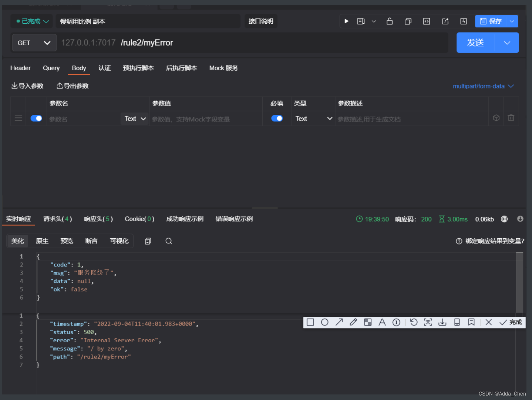Click the 参数名 input field
Image resolution: width=532 pixels, height=400 pixels.
[x=84, y=119]
